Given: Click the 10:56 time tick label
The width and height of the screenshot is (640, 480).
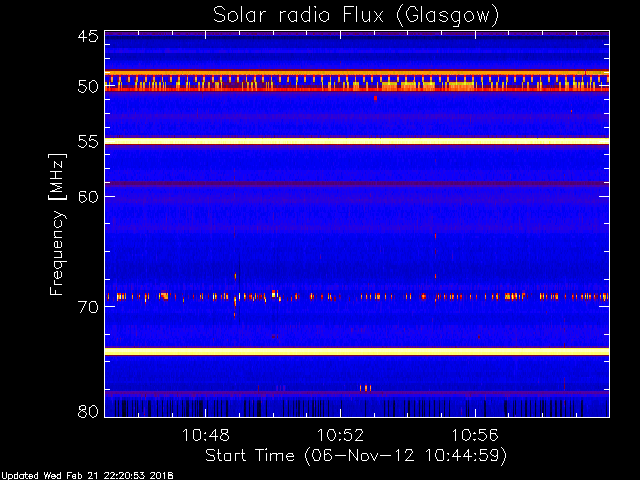Looking at the screenshot, I should 475,435.
